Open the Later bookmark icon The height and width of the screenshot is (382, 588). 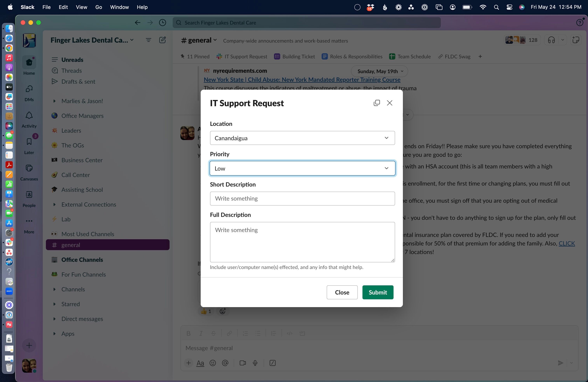click(29, 142)
